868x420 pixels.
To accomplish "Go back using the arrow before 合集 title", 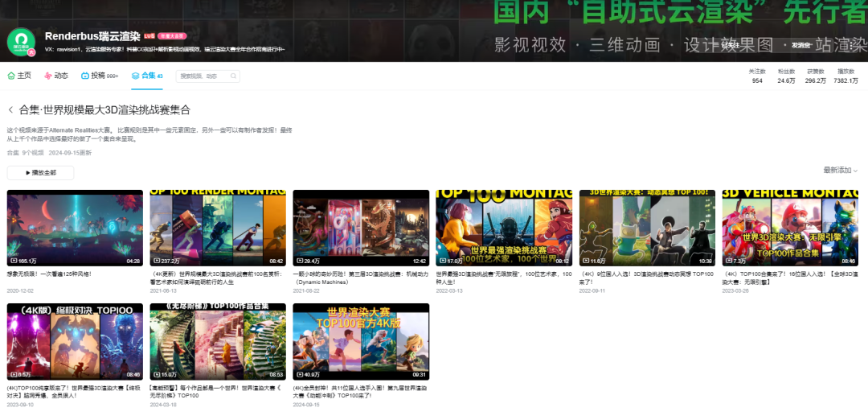I will pyautogui.click(x=10, y=110).
